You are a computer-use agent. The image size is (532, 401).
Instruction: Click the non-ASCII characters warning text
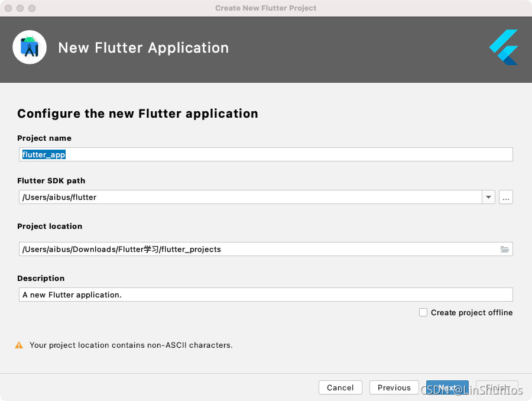tap(131, 345)
